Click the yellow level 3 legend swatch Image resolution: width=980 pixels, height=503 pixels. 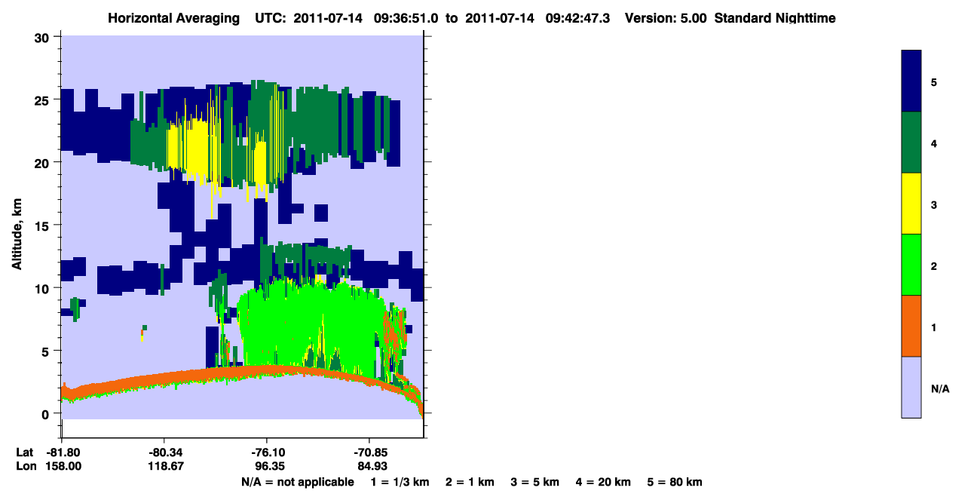(x=911, y=204)
